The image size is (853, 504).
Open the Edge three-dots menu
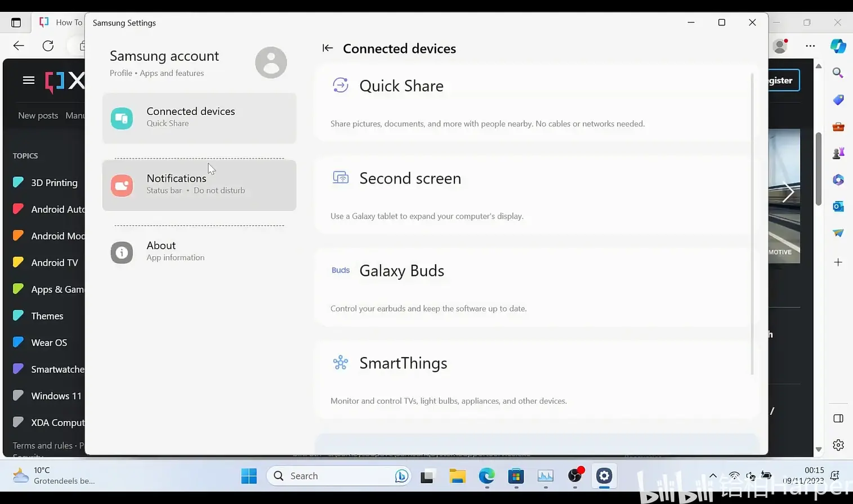tap(810, 46)
